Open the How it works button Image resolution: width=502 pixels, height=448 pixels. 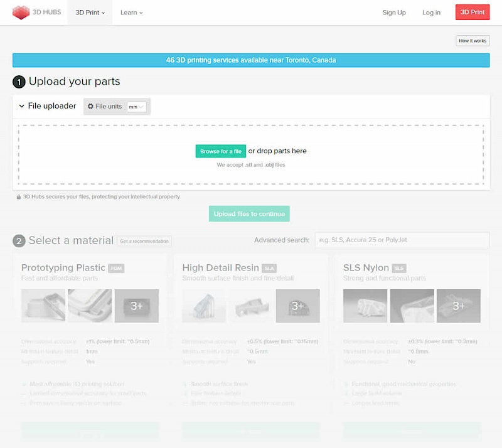(472, 41)
